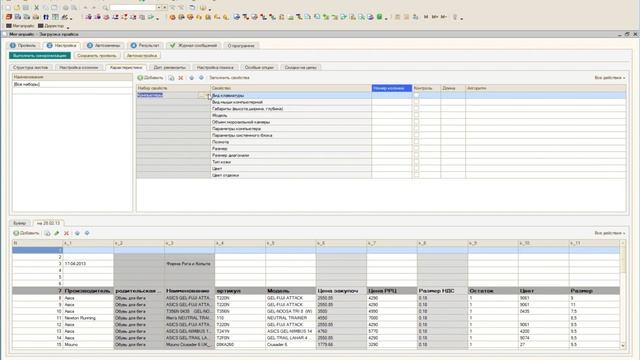Select the Размер диагонали property row
This screenshot has height=360, width=640.
291,155
